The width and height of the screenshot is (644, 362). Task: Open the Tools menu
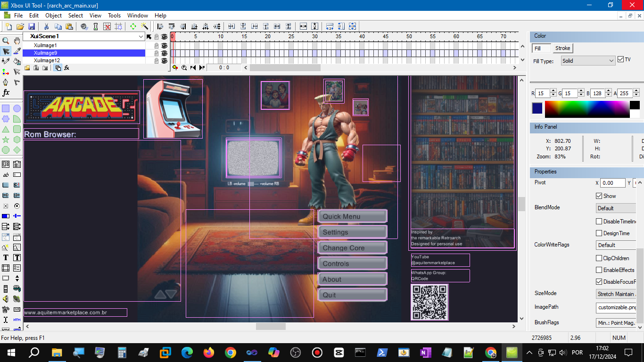click(115, 16)
